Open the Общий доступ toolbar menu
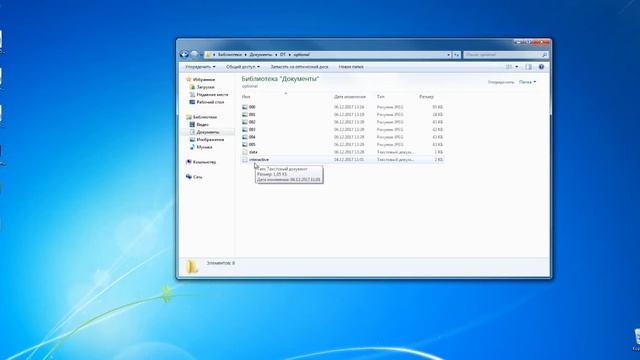The width and height of the screenshot is (640, 360). tap(243, 67)
